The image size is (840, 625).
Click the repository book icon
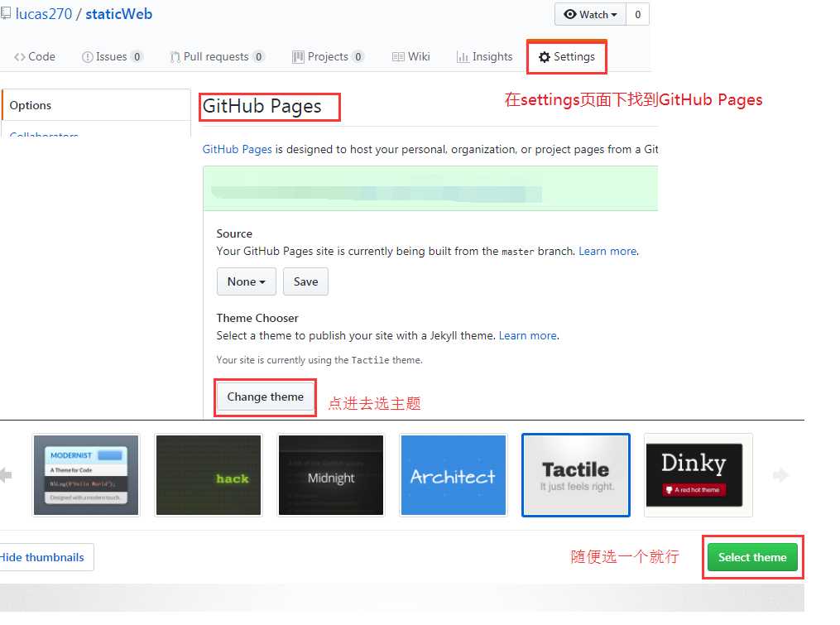(5, 13)
